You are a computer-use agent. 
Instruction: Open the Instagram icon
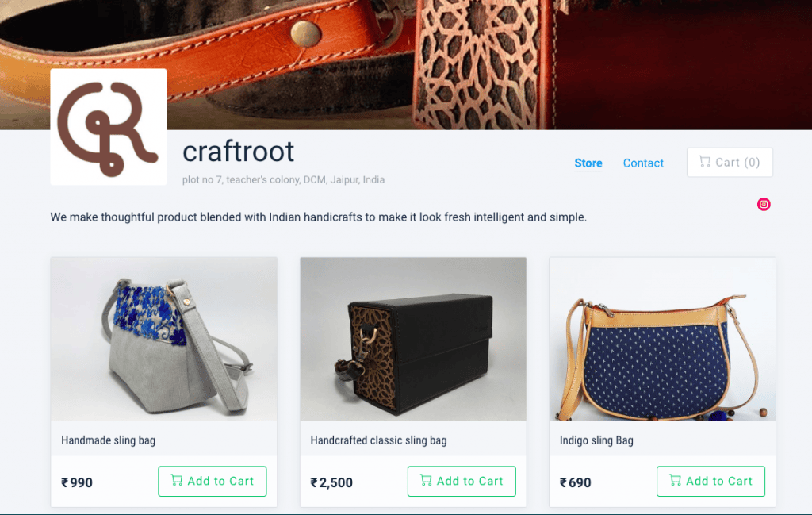point(763,204)
